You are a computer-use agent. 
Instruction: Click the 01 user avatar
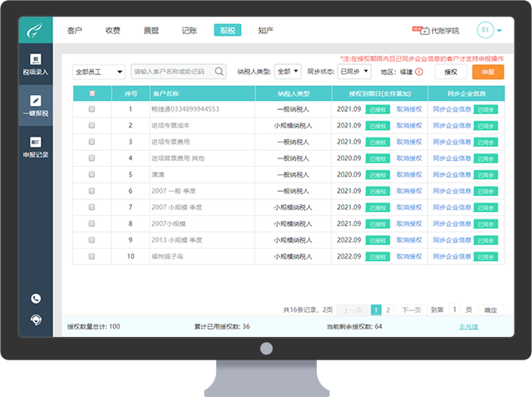point(485,30)
